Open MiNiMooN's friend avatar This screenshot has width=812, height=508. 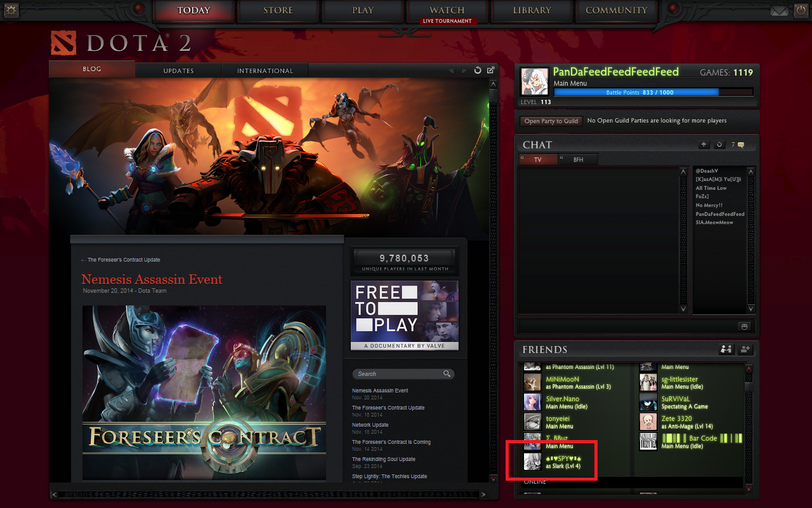532,382
